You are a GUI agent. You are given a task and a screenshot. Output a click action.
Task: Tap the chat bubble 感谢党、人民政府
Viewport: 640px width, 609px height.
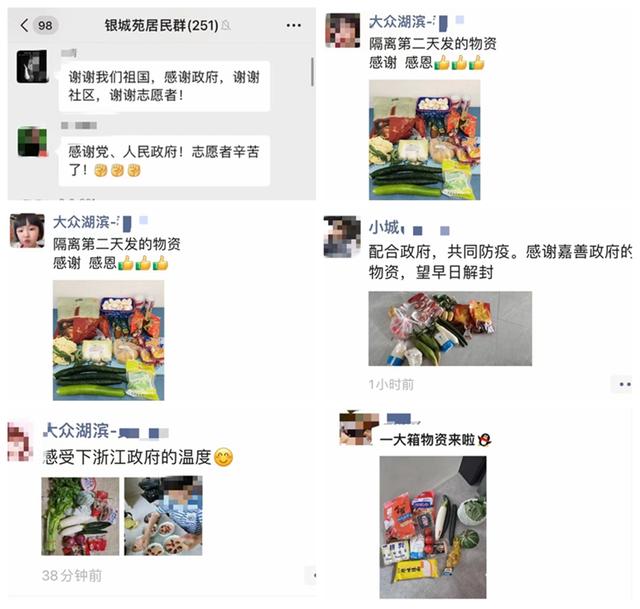(x=164, y=161)
